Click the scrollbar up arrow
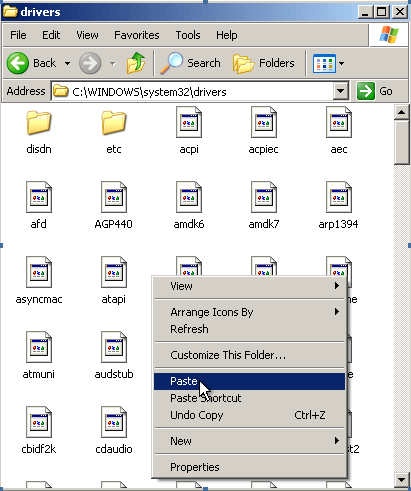 tap(401, 112)
